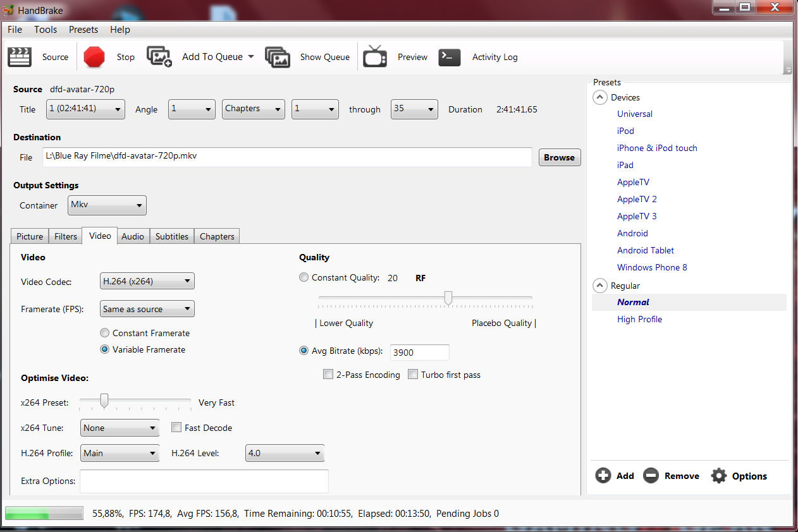This screenshot has height=532, width=798.
Task: Click the Options label in Presets
Action: (x=749, y=476)
